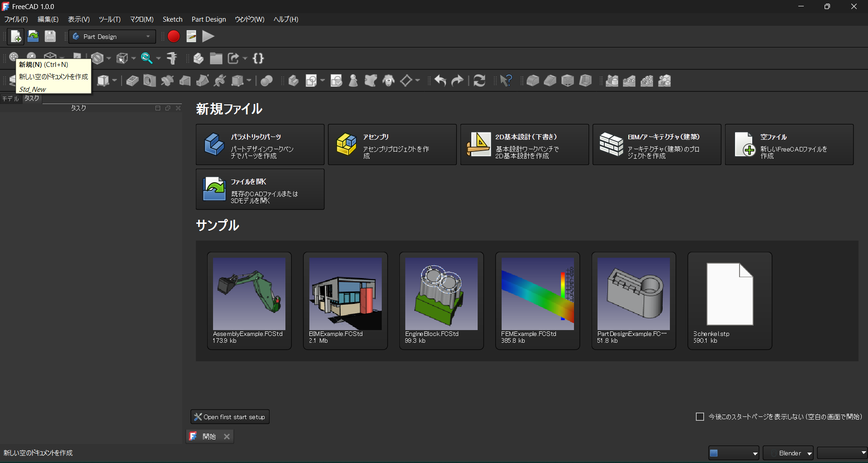
Task: Open the 表示(V) menu
Action: click(x=79, y=19)
